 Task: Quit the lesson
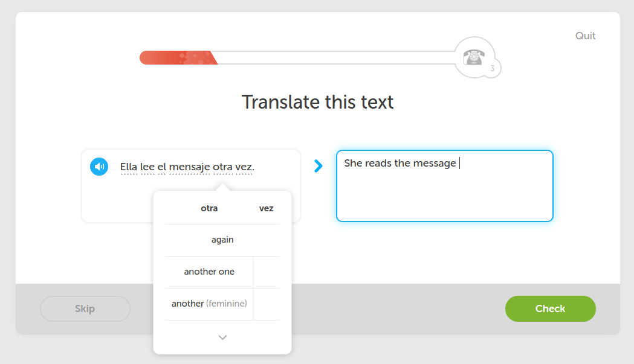click(x=585, y=36)
